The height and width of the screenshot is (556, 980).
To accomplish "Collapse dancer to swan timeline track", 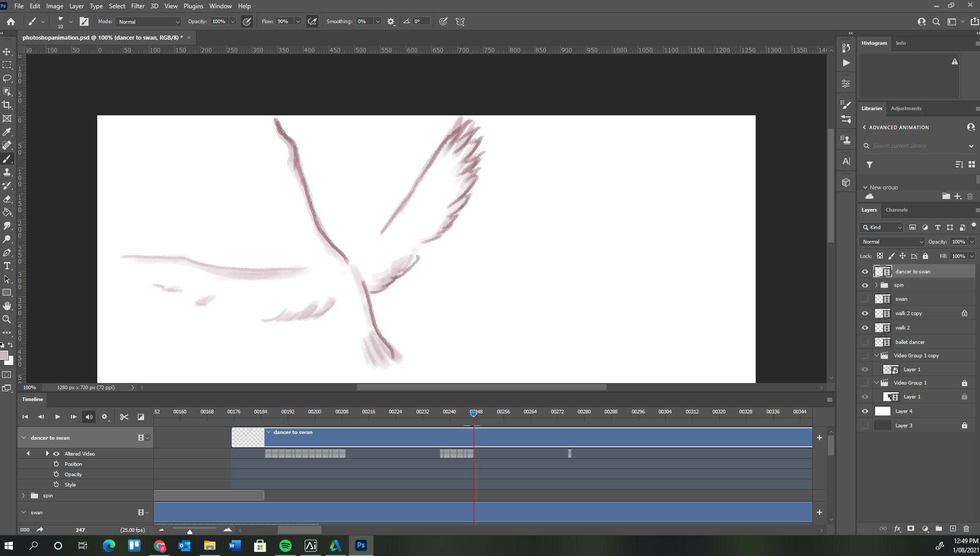I will click(23, 438).
